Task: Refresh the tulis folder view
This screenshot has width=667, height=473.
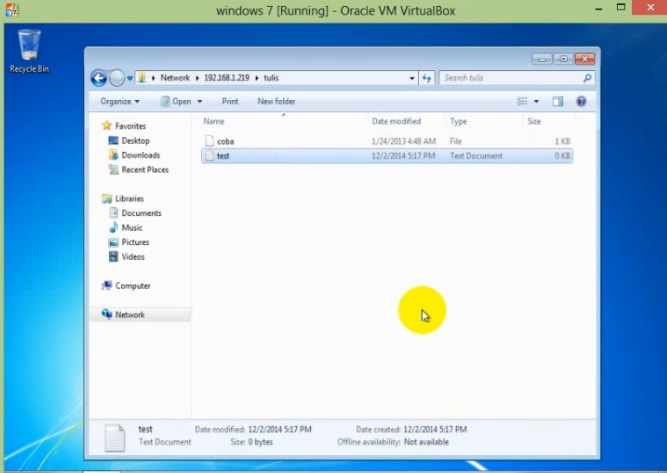Action: point(427,78)
